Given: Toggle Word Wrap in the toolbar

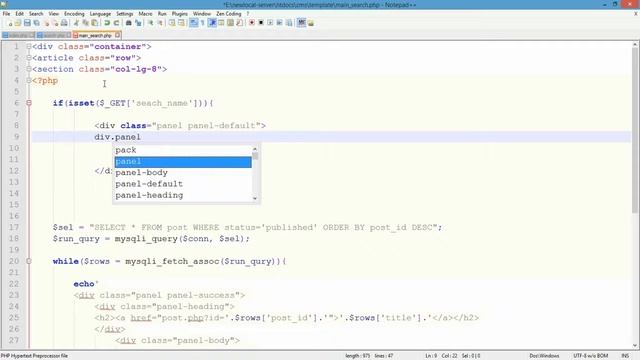Looking at the screenshot, I should click(193, 23).
